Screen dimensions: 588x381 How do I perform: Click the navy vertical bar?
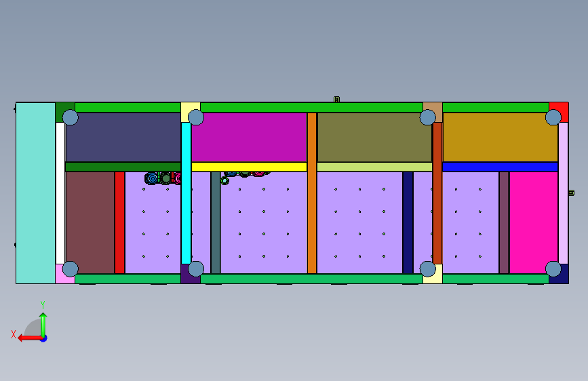click(x=408, y=223)
